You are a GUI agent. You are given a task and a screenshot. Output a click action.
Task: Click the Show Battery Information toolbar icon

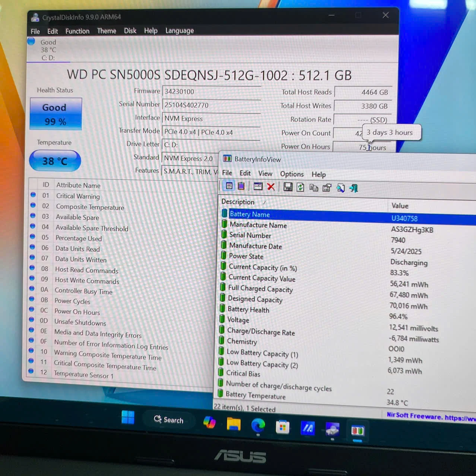229,185
